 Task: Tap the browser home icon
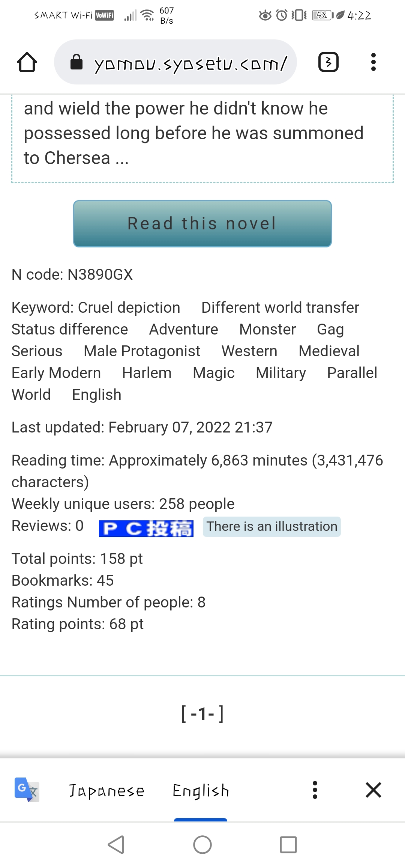point(27,62)
